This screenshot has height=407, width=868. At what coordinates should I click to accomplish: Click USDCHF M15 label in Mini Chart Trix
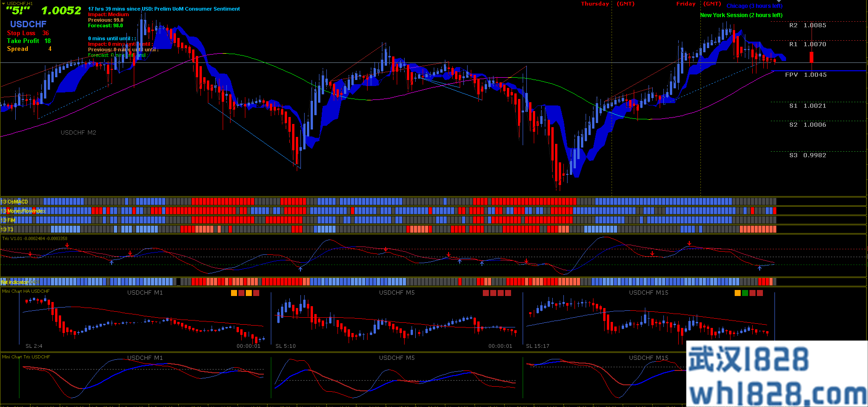[x=649, y=358]
